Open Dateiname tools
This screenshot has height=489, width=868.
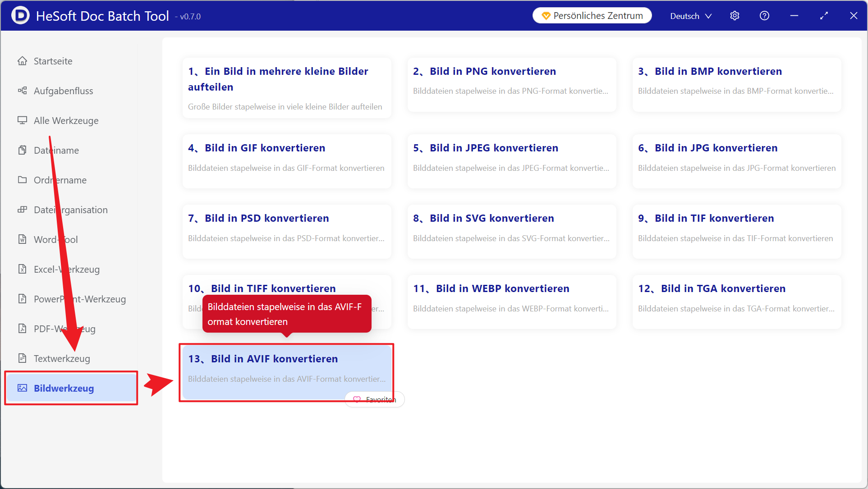(71, 150)
